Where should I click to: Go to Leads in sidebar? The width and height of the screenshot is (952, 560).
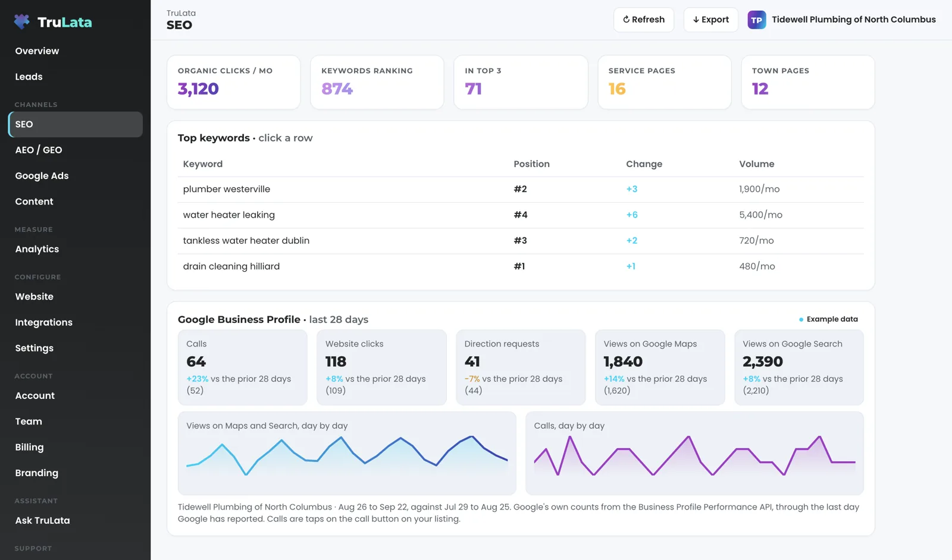(x=76, y=77)
